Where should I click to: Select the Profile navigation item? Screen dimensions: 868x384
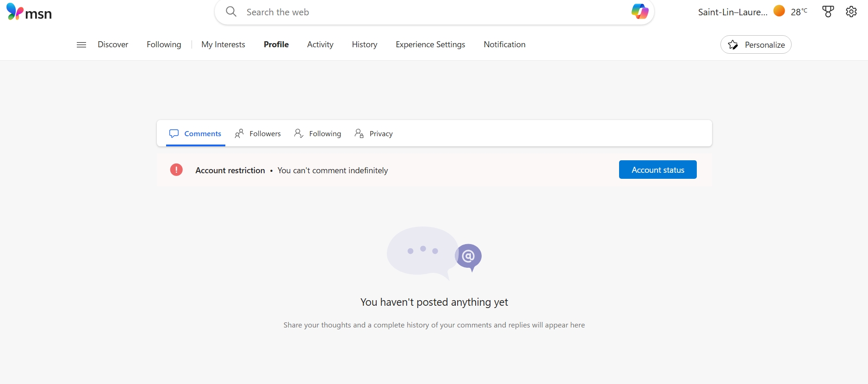(x=276, y=44)
